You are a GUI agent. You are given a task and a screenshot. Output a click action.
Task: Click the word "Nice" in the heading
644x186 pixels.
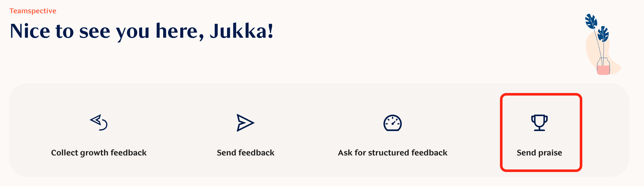(30, 31)
